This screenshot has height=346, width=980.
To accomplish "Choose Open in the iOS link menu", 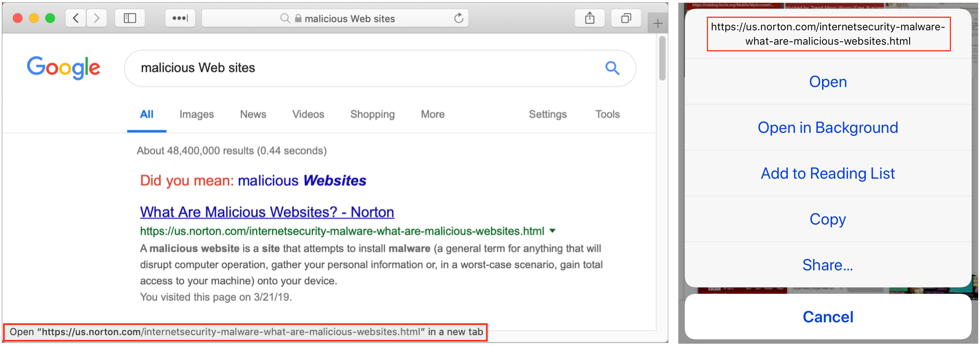I will tap(828, 82).
